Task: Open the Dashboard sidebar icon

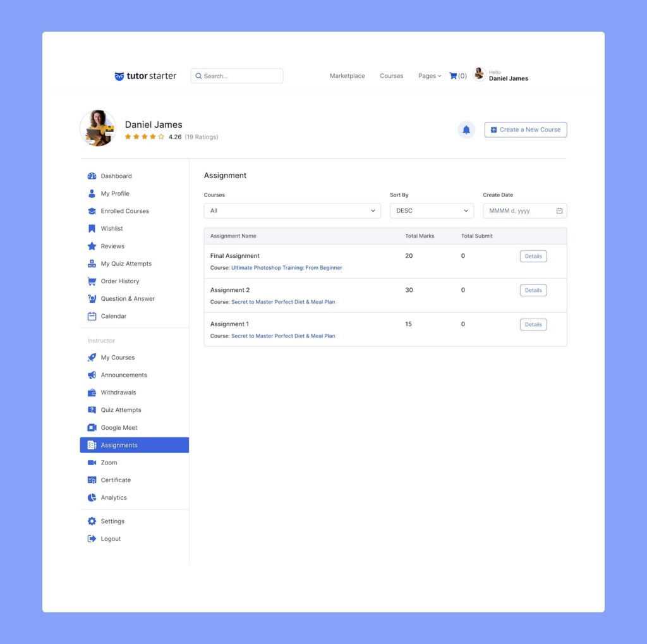Action: (90, 176)
